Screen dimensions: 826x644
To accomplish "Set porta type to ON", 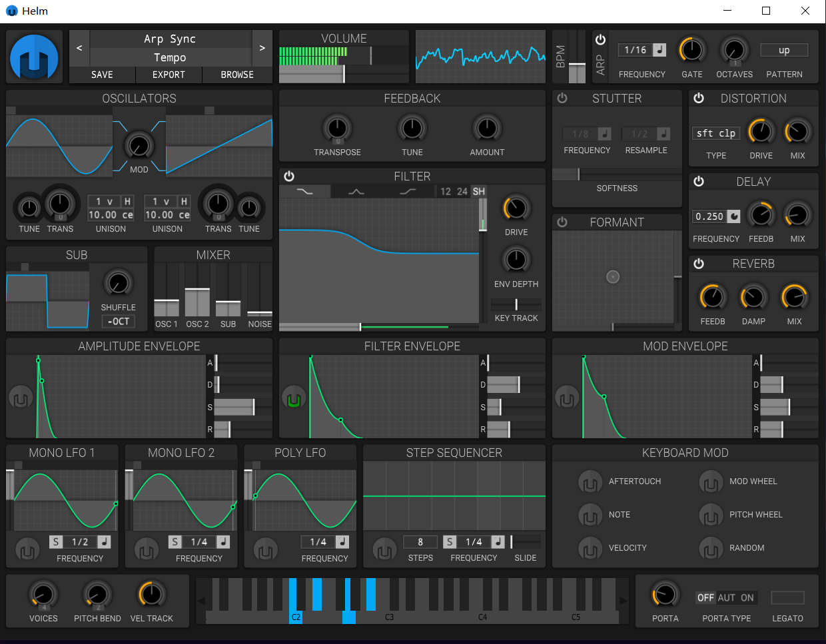I will [747, 598].
